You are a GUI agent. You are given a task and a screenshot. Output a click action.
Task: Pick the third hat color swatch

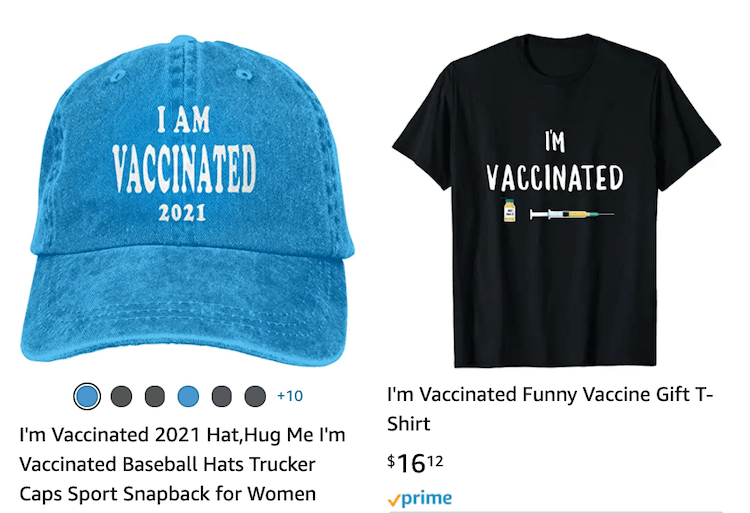click(154, 396)
